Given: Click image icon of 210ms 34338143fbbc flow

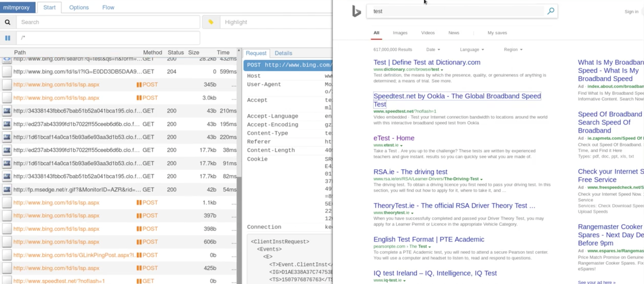Looking at the screenshot, I should [x=7, y=111].
